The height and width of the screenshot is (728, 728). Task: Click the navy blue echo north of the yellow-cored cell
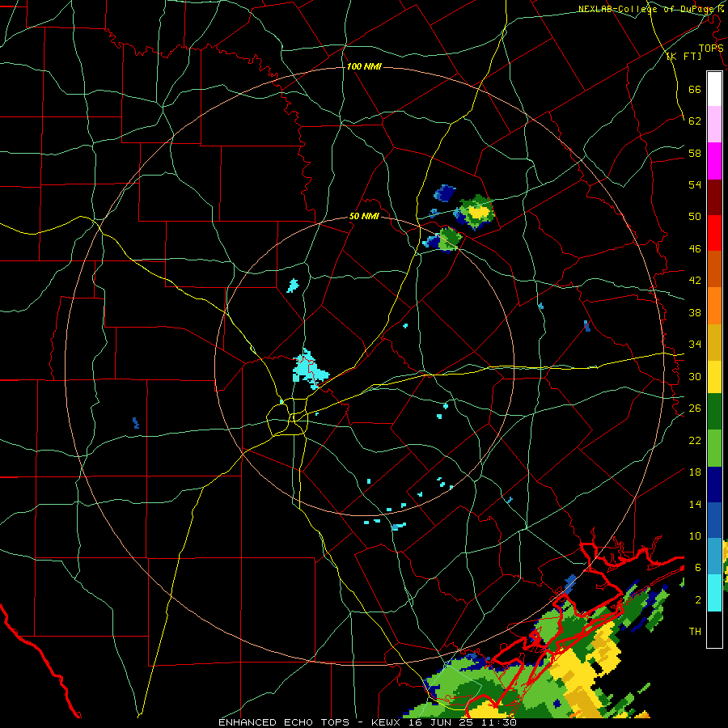pos(444,193)
